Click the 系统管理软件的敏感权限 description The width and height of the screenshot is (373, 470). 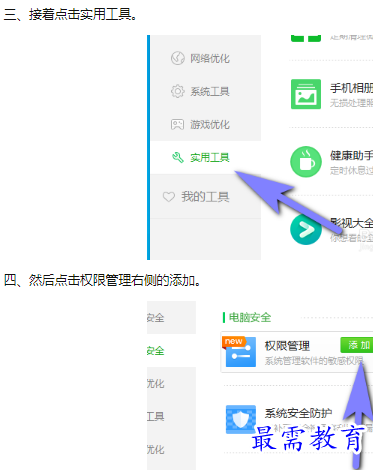314,361
